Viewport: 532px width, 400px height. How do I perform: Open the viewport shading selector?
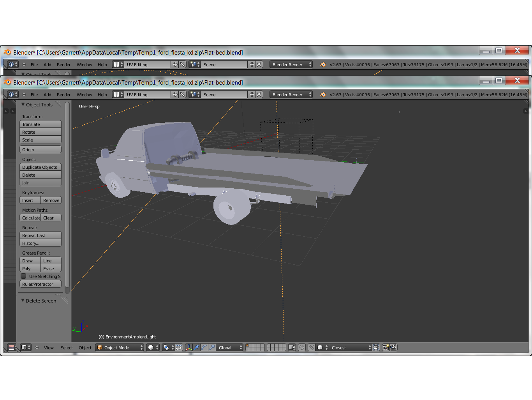[153, 347]
